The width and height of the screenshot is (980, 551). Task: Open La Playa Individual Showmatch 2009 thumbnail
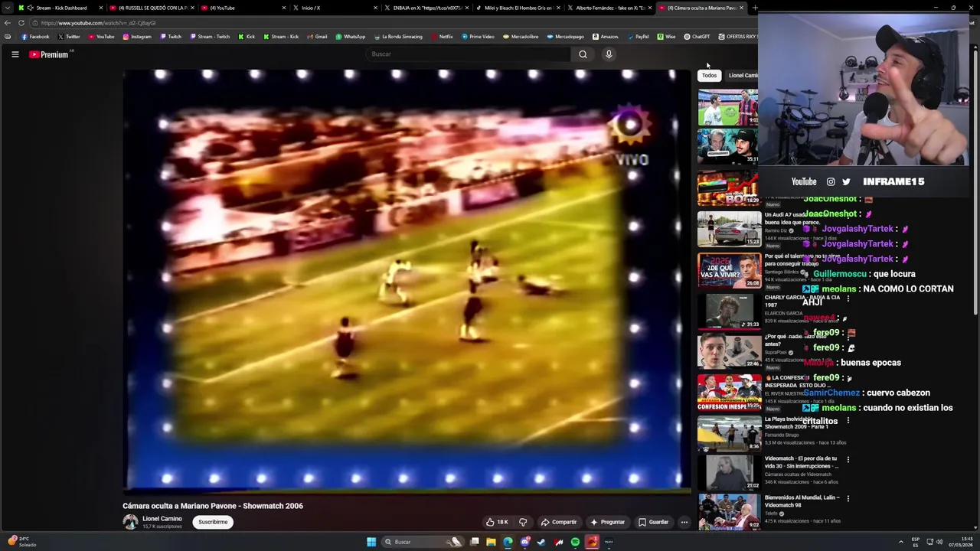728,434
